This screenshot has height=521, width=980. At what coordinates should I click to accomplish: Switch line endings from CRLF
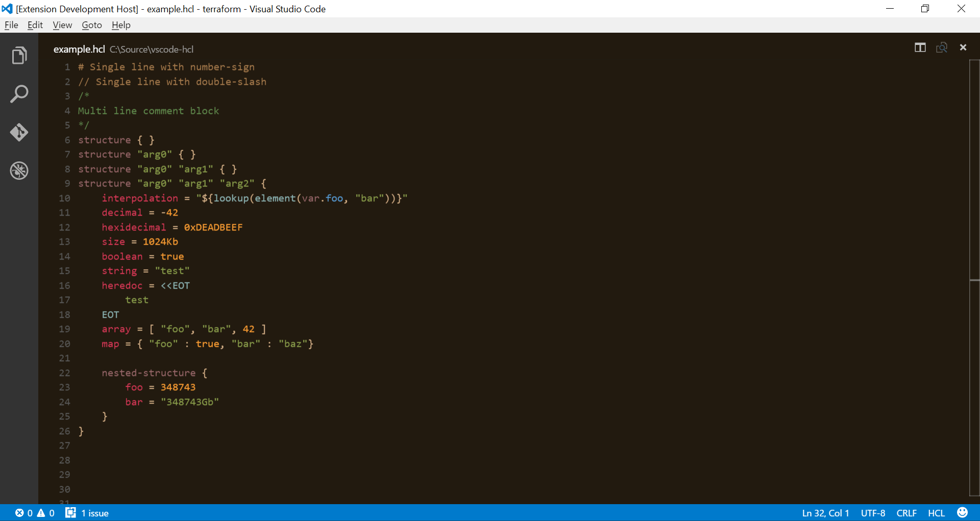[x=907, y=513]
